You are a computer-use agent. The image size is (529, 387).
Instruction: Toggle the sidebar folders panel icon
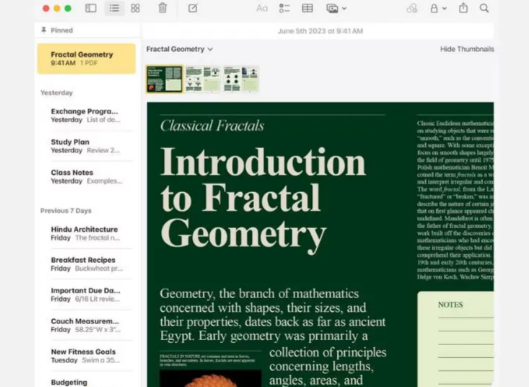pyautogui.click(x=91, y=8)
